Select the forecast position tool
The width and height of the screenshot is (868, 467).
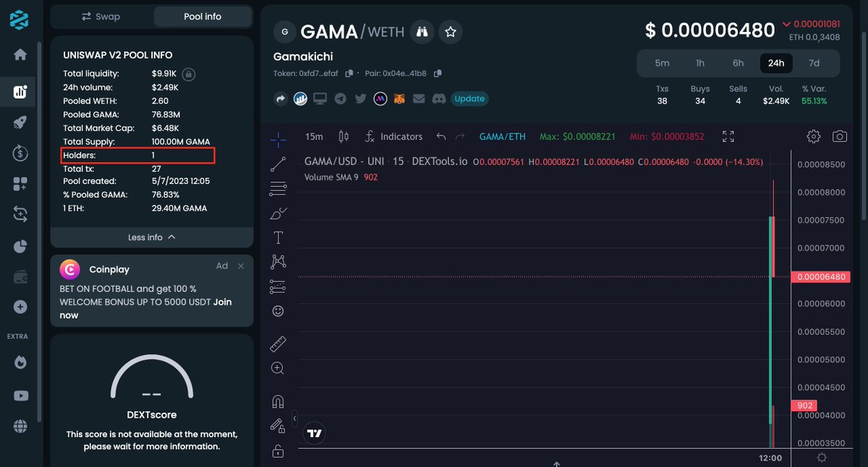278,286
